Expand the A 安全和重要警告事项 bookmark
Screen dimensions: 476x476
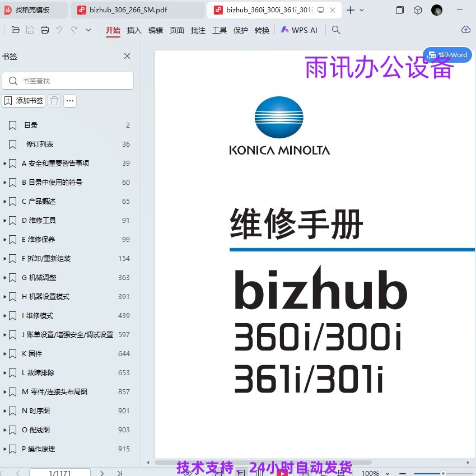point(5,164)
